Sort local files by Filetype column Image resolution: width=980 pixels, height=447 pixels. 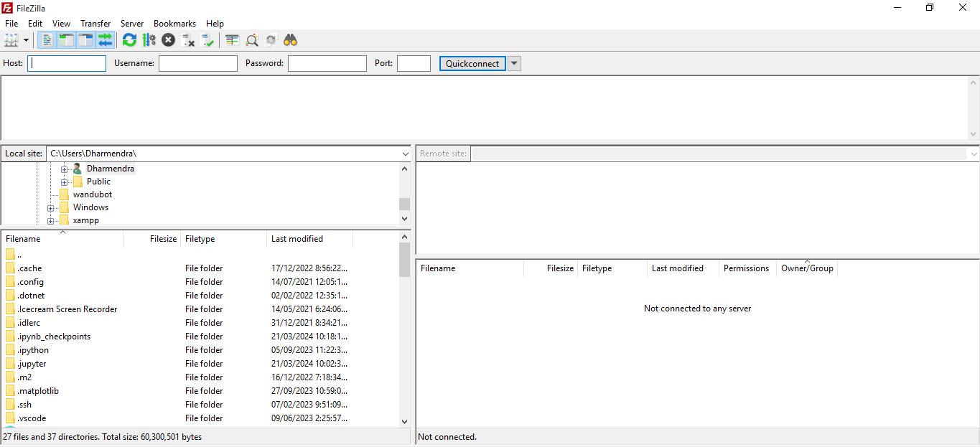coord(223,239)
